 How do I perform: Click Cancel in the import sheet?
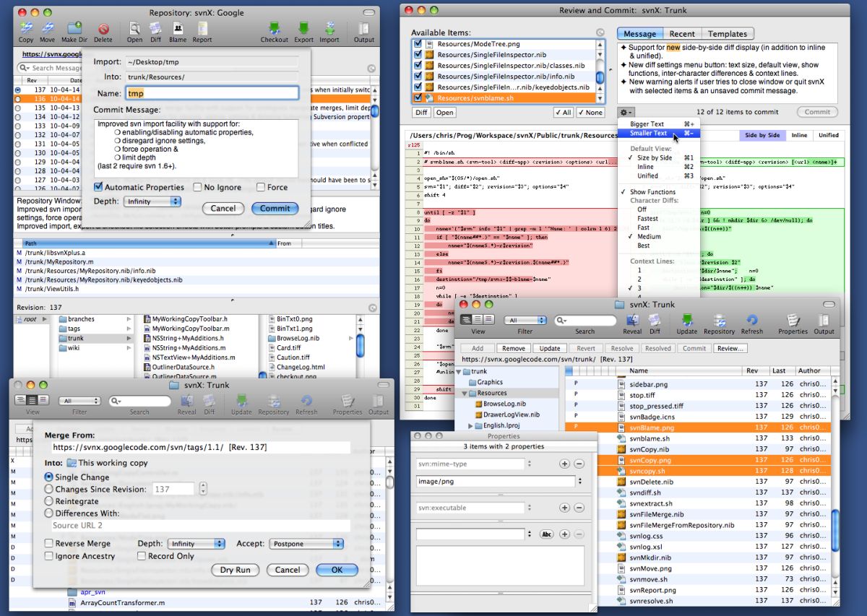tap(223, 208)
